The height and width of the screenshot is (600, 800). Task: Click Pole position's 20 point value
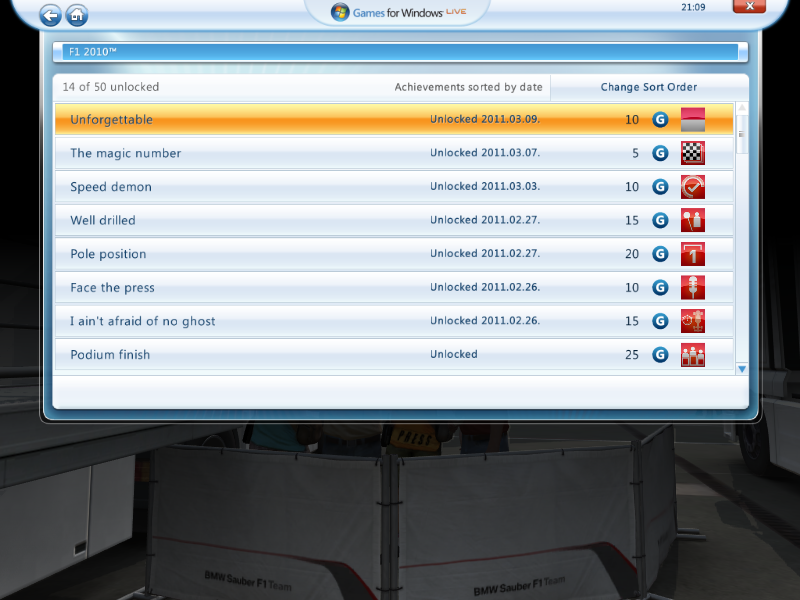click(x=632, y=254)
